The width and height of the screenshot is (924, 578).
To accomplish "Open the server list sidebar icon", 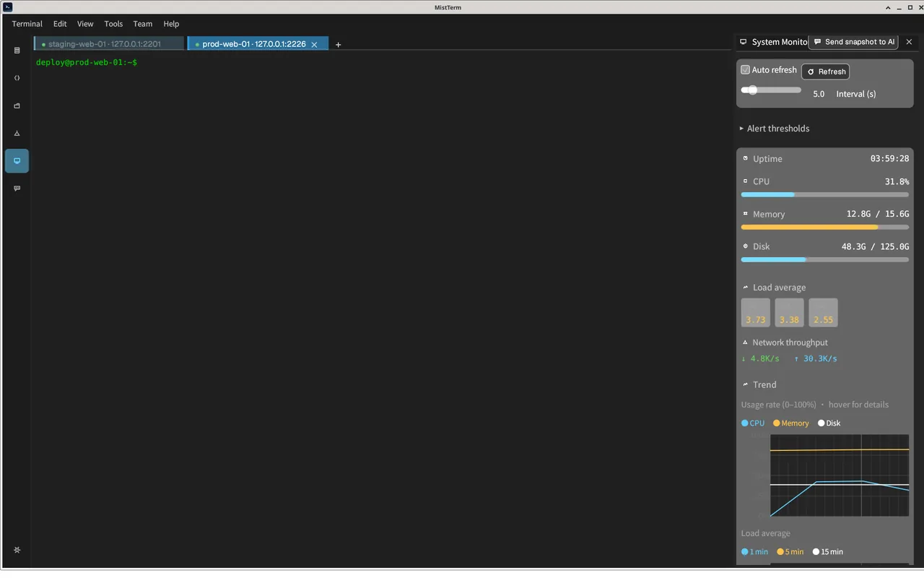I will coord(17,51).
